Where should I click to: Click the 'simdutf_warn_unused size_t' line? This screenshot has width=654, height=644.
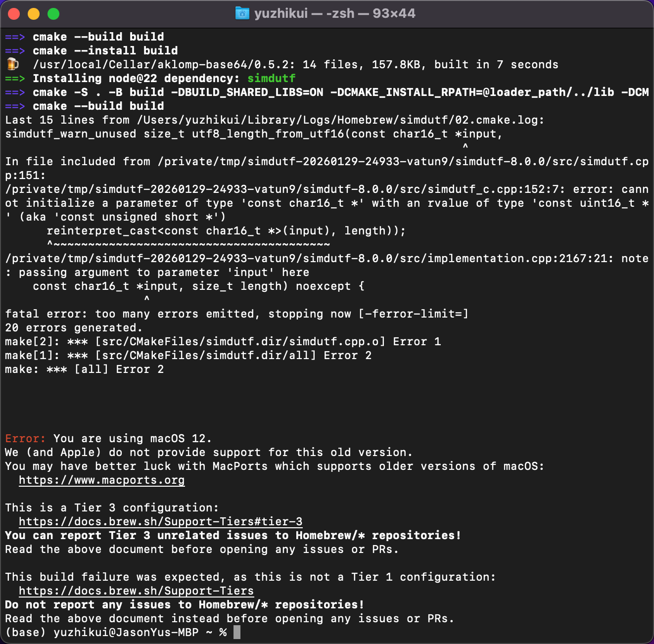pos(254,134)
